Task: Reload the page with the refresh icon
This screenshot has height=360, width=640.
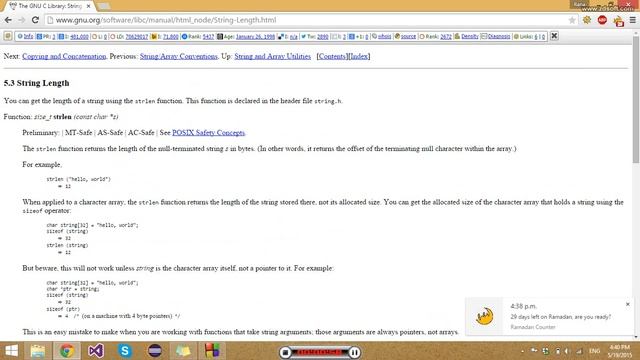Action: click(35, 20)
